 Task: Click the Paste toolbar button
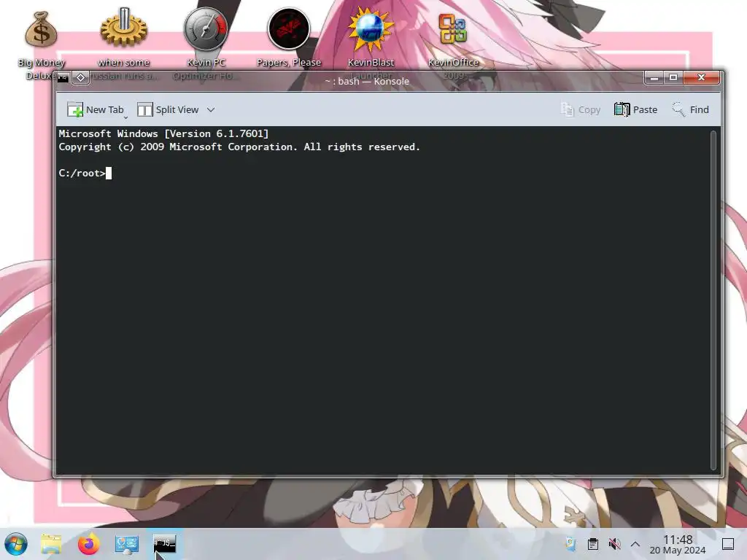pos(635,109)
